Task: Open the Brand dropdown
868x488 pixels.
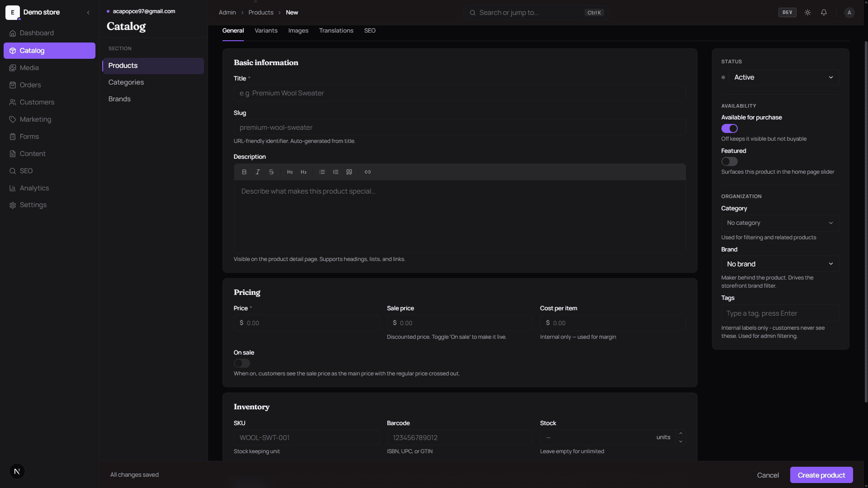Action: 780,264
